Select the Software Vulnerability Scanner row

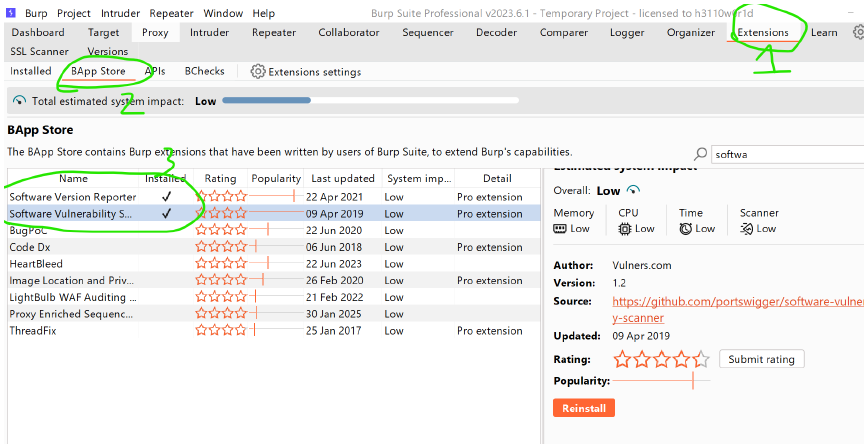(274, 213)
